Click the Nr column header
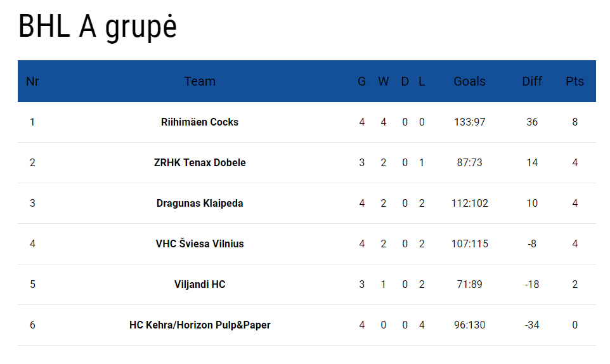The image size is (610, 364). [x=32, y=81]
